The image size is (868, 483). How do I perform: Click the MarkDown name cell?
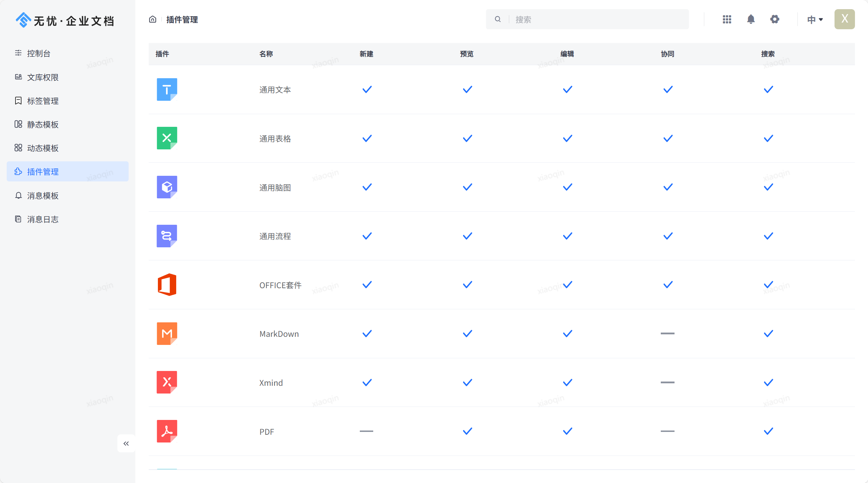point(279,334)
